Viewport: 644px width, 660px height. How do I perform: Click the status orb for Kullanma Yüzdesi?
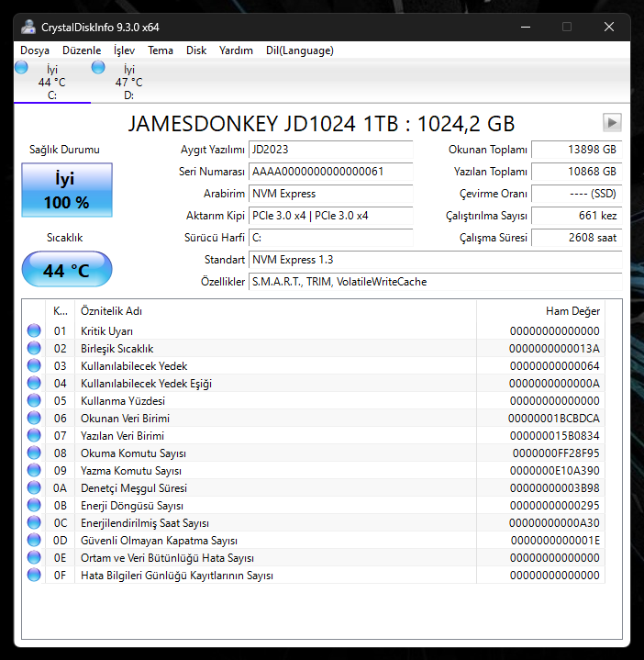point(34,401)
